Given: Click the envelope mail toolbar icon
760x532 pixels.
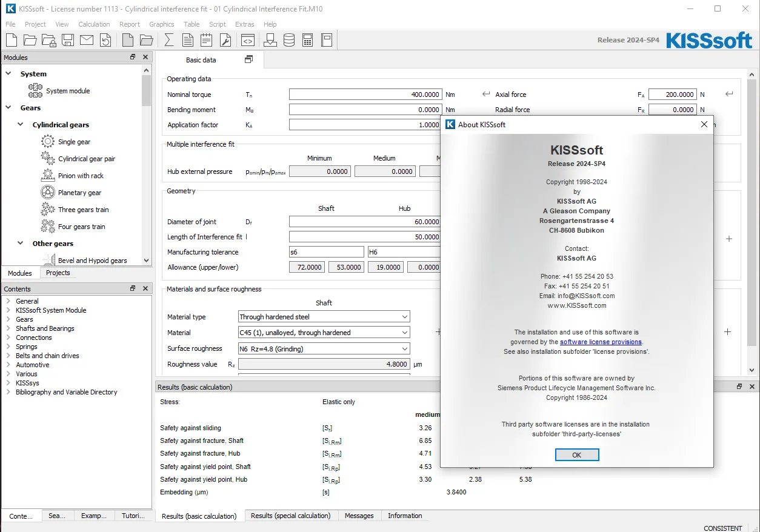Looking at the screenshot, I should pos(87,40).
